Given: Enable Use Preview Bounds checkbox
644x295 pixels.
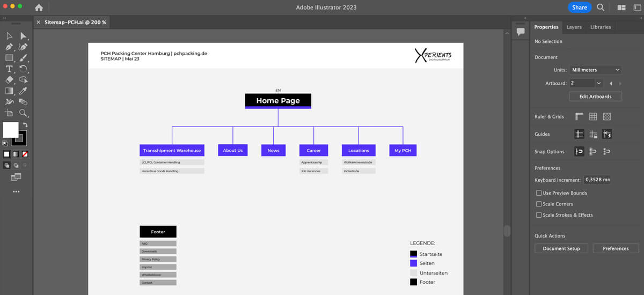Looking at the screenshot, I should click(539, 193).
